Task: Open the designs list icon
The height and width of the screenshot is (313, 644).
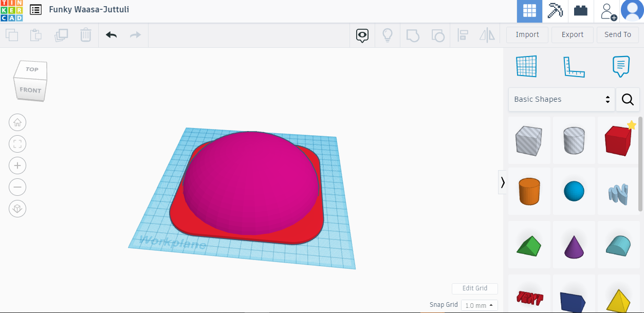Action: 35,9
